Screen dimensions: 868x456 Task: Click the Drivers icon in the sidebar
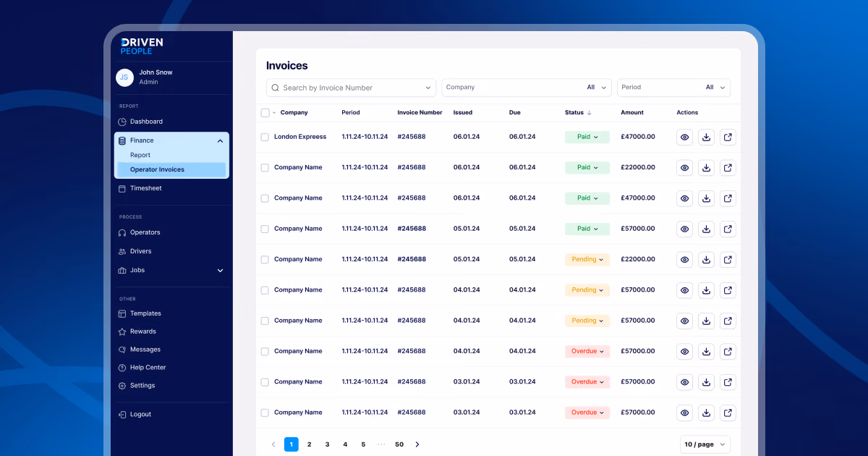point(122,251)
